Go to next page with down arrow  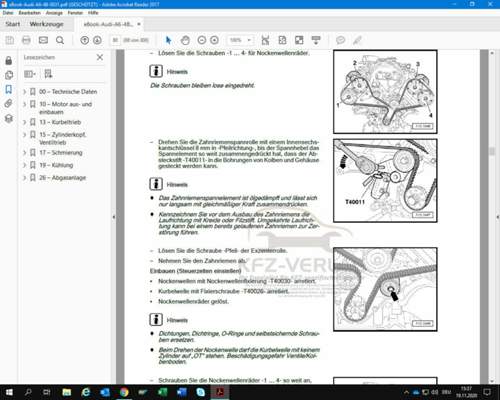coord(97,40)
